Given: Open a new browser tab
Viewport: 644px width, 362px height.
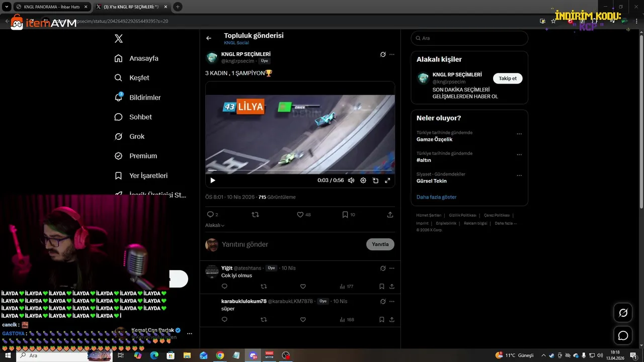Looking at the screenshot, I should [x=178, y=7].
